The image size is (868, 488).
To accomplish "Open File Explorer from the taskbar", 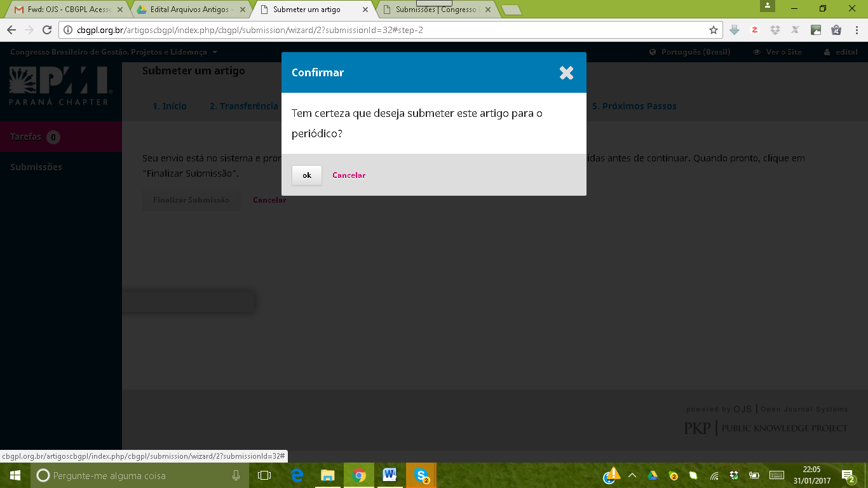I will pos(327,475).
